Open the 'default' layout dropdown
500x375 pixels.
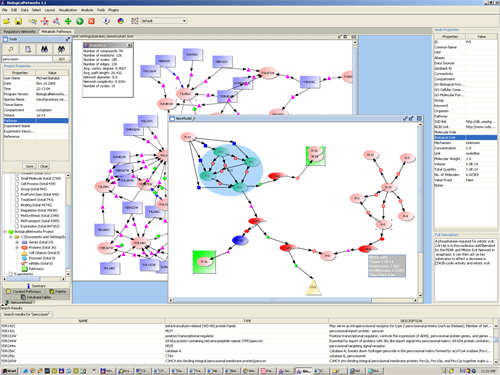(x=163, y=21)
